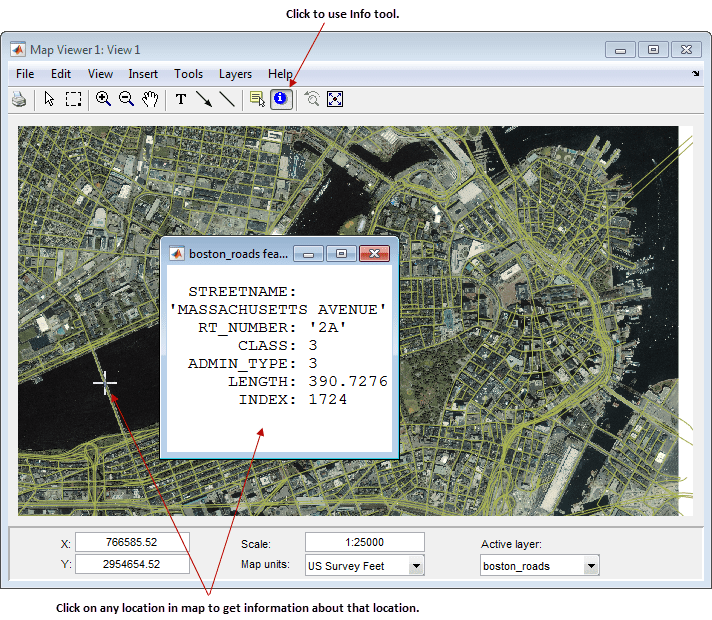
Task: Close the boston_roads feature info window
Action: pyautogui.click(x=374, y=254)
